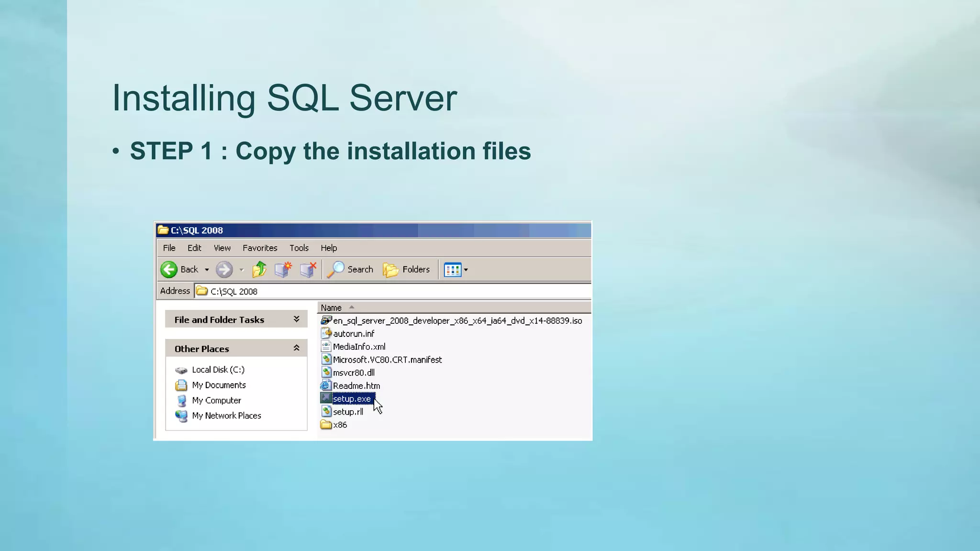
Task: Click the Readme.htm Internet Explorer icon
Action: pyautogui.click(x=326, y=385)
